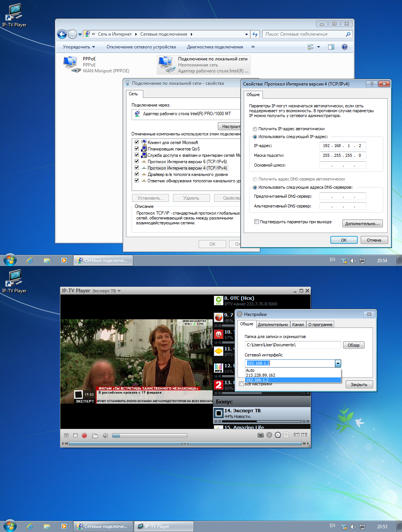Viewport: 402px width, 532px height.
Task: Click the IP-адрес field showing 192.168.1.2
Action: [343, 146]
